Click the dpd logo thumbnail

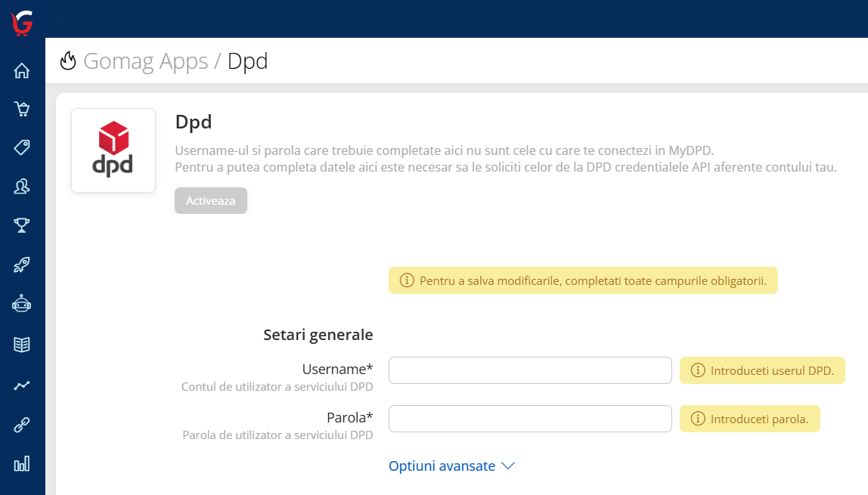(113, 150)
